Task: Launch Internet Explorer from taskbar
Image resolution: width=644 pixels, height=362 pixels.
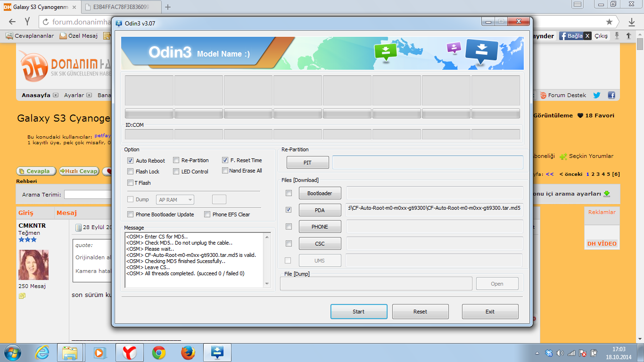Action: (42, 353)
